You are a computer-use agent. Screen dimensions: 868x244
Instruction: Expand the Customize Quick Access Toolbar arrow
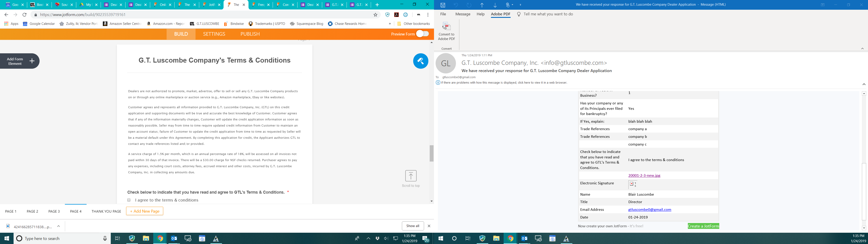[x=521, y=5]
